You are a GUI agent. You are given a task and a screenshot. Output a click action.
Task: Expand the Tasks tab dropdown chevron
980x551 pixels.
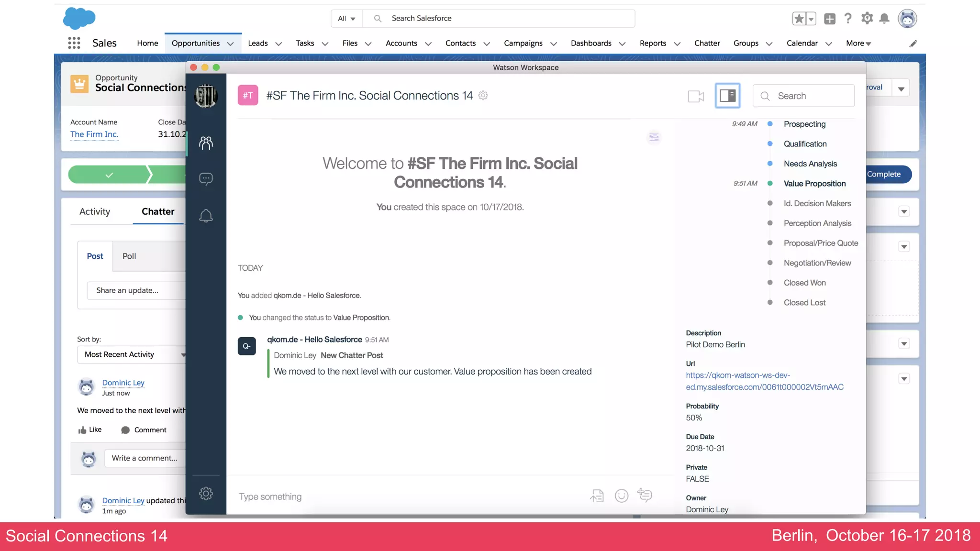point(325,44)
